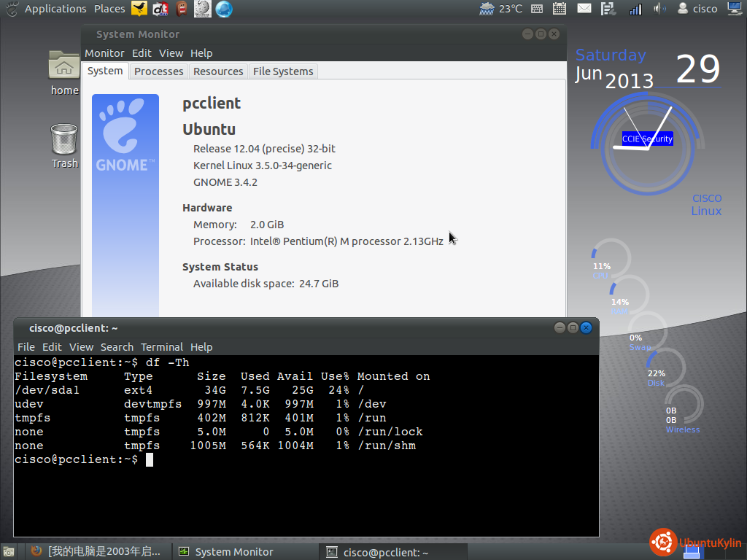Open the Trash icon on the desktop
The width and height of the screenshot is (747, 560).
point(64,146)
